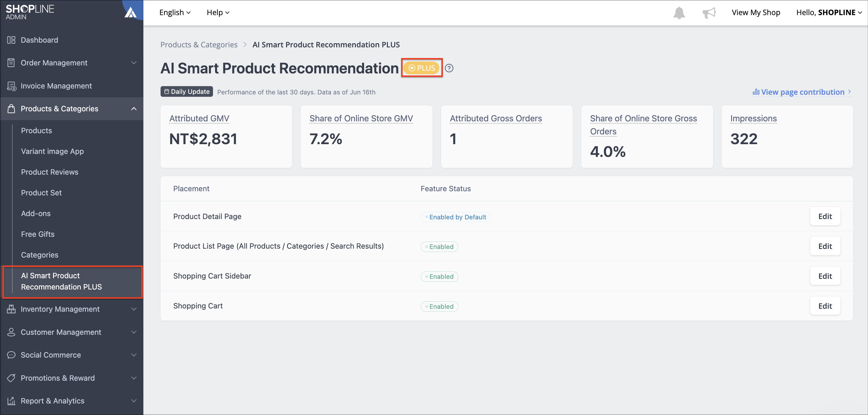Click the orange PLUS badge
The height and width of the screenshot is (415, 868).
click(422, 68)
